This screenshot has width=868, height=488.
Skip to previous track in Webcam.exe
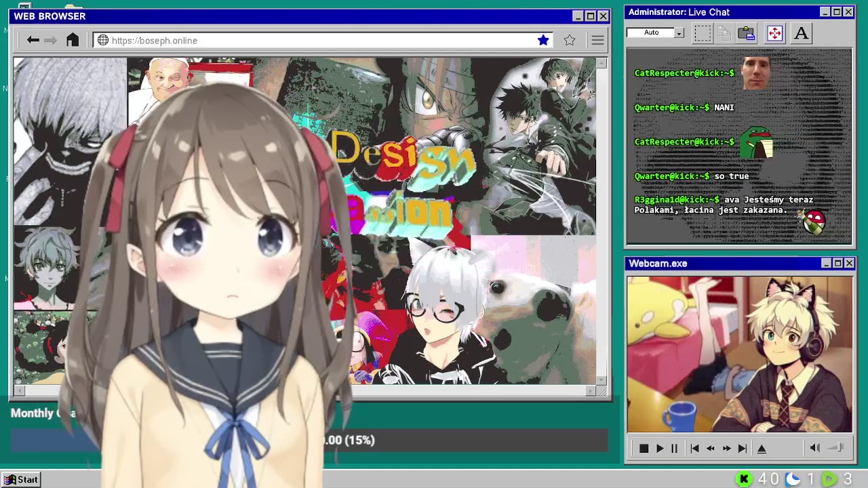(694, 449)
